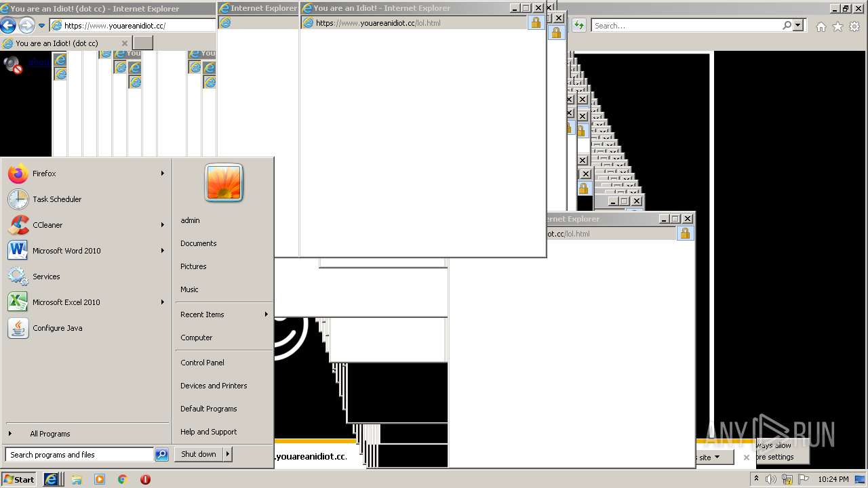
Task: Click the lock icon in front popup window
Action: pos(536,22)
